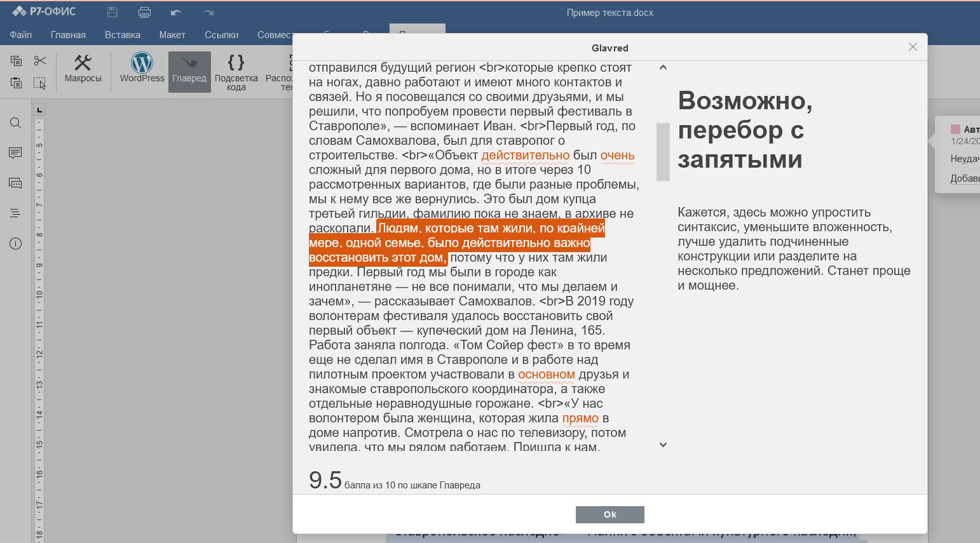Image resolution: width=980 pixels, height=543 pixels.
Task: Click the advice text «Кажется, здесь можно упростить»
Action: tap(794, 248)
